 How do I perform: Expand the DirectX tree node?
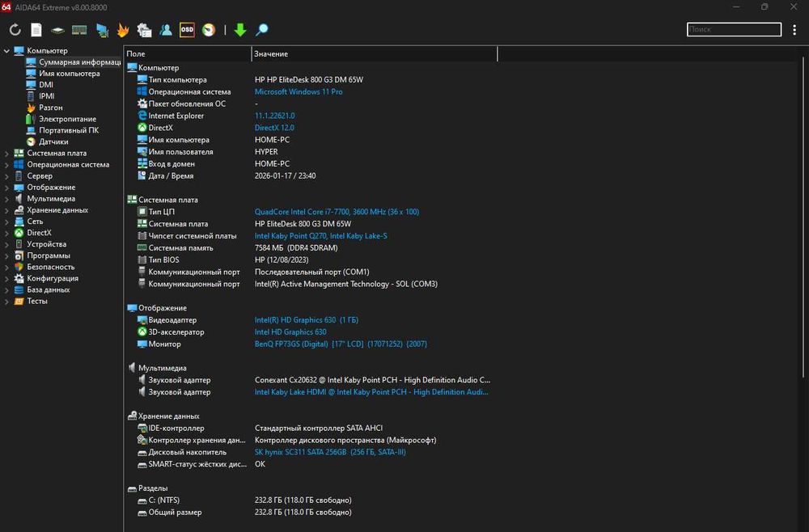6,233
